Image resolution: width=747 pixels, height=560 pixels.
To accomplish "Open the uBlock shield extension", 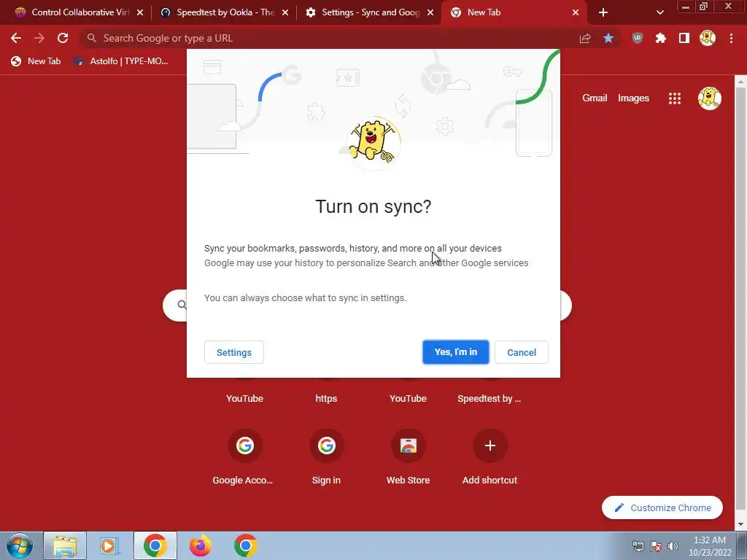I will 637,38.
